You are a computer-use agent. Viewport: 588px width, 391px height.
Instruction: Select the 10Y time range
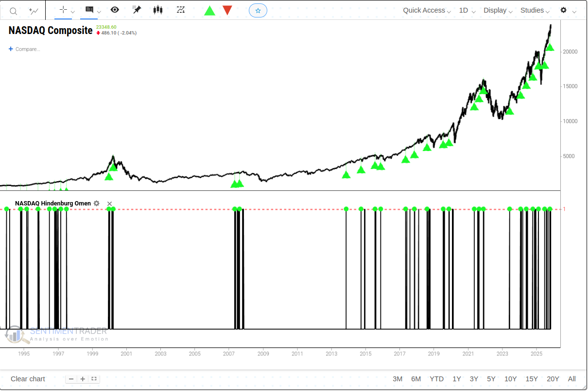point(510,379)
